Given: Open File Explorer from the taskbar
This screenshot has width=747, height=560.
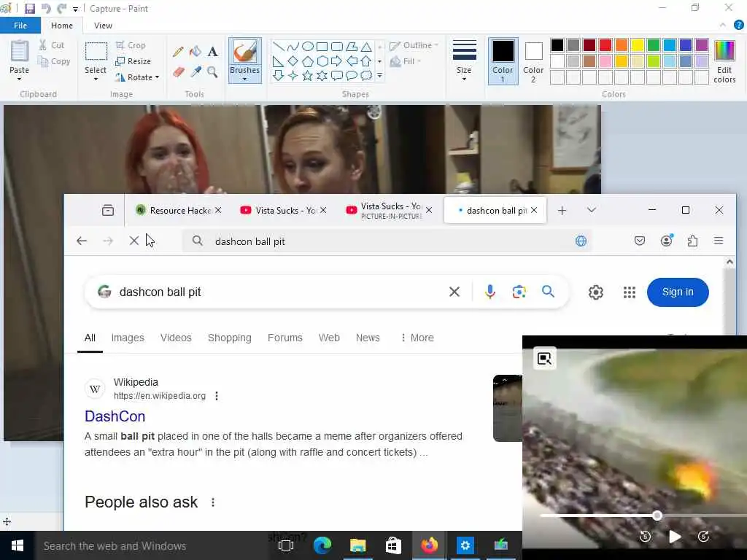Looking at the screenshot, I should click(357, 545).
